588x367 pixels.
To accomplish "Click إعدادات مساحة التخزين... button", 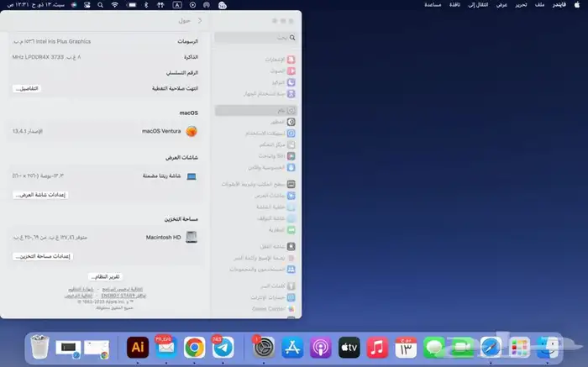I will point(43,256).
